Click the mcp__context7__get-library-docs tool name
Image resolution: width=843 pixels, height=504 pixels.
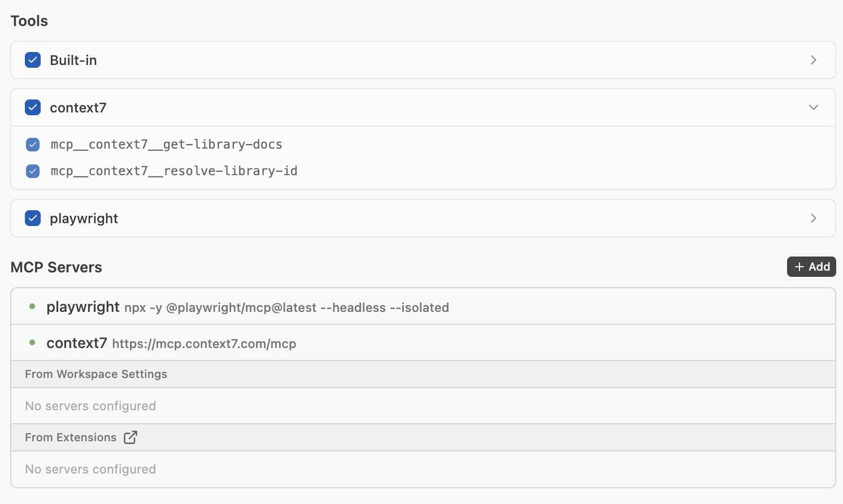[166, 145]
